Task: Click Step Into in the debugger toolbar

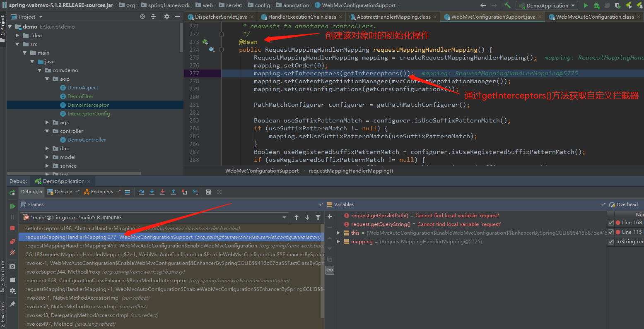Action: [x=152, y=192]
